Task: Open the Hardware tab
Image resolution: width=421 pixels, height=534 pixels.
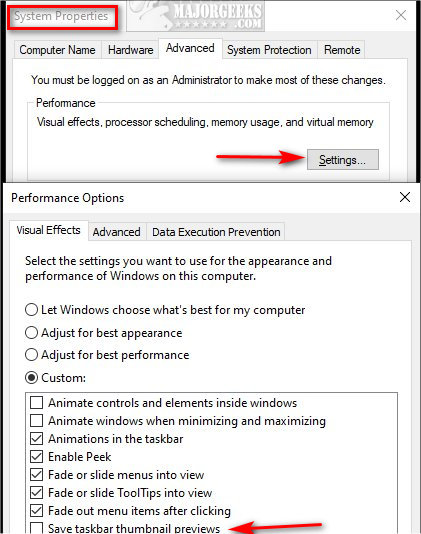Action: [130, 50]
